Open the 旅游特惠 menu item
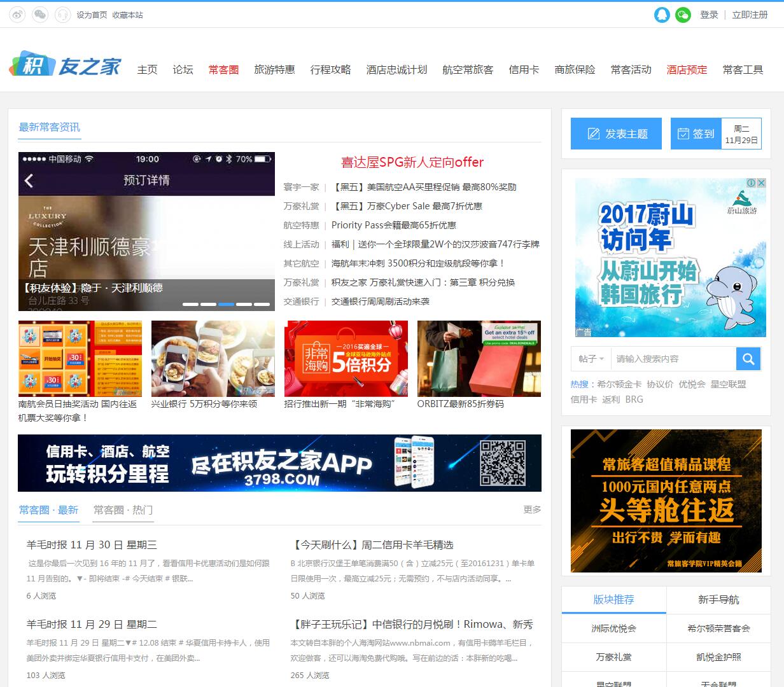 [x=274, y=69]
